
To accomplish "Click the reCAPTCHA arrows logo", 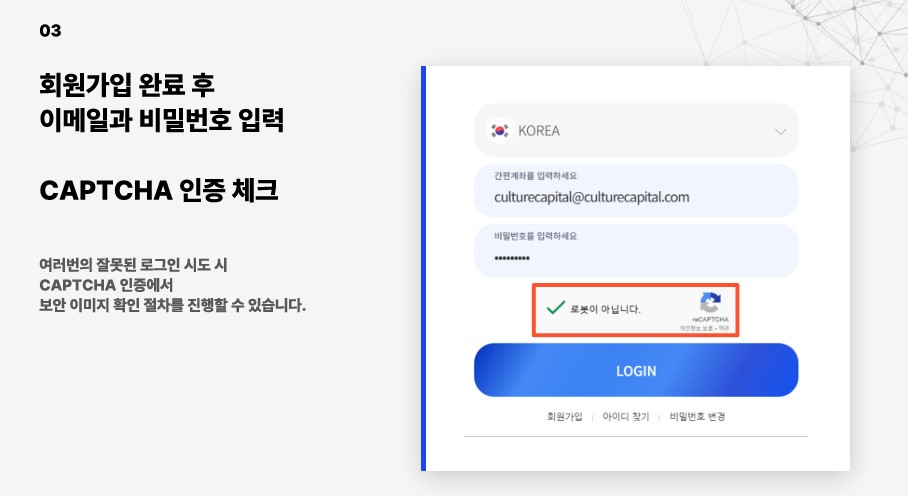I will pos(711,302).
